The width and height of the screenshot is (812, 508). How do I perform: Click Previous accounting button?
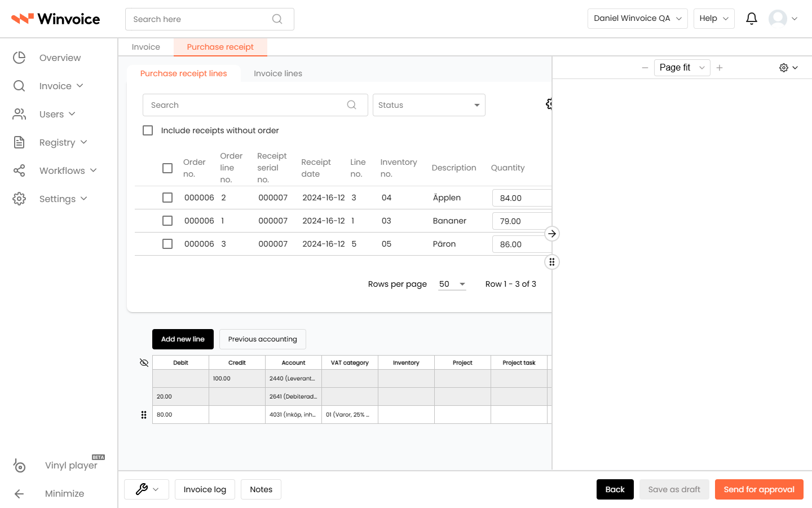pyautogui.click(x=263, y=339)
